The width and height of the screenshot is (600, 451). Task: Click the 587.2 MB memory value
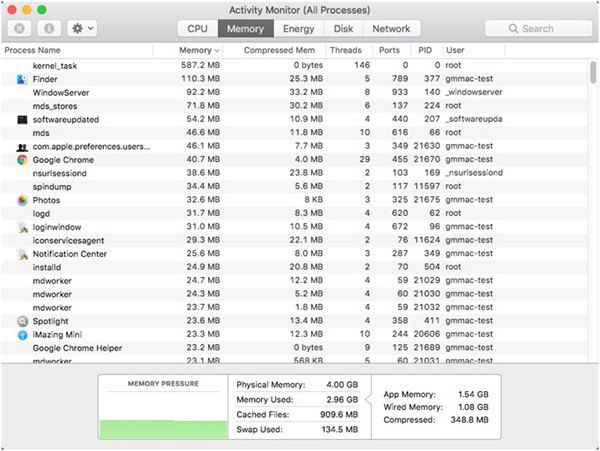[201, 65]
